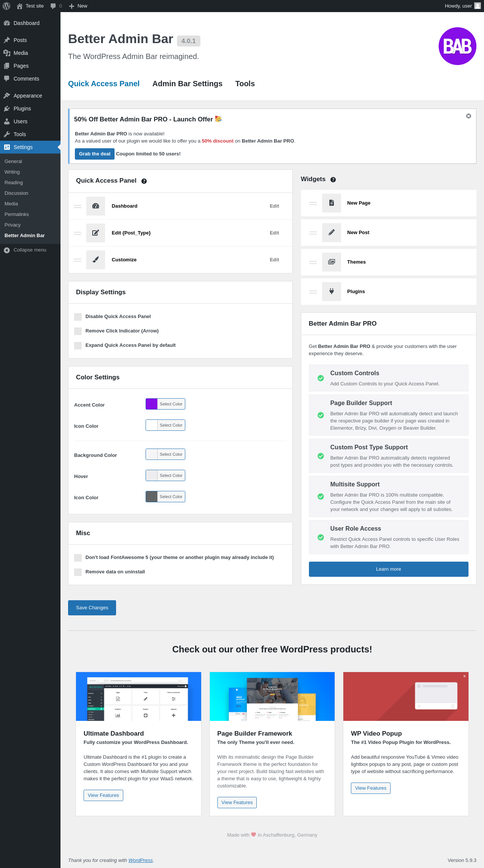Click the Hover color swatch
Image resolution: width=484 pixels, height=868 pixels.
152,475
